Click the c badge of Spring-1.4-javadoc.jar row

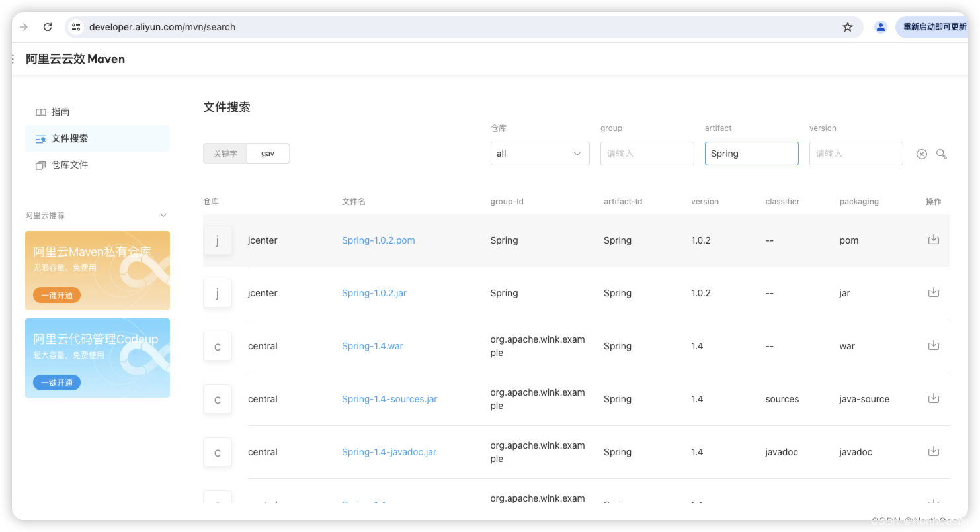pos(218,452)
